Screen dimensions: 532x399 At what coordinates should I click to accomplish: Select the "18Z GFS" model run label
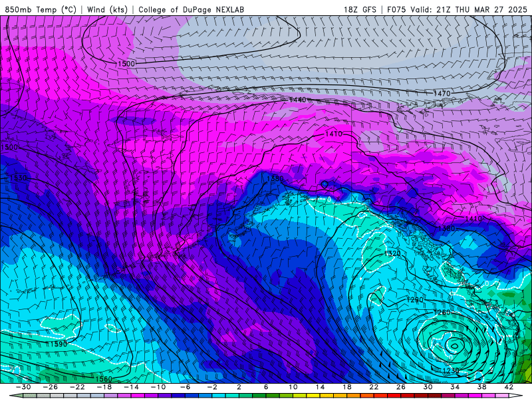pyautogui.click(x=360, y=9)
